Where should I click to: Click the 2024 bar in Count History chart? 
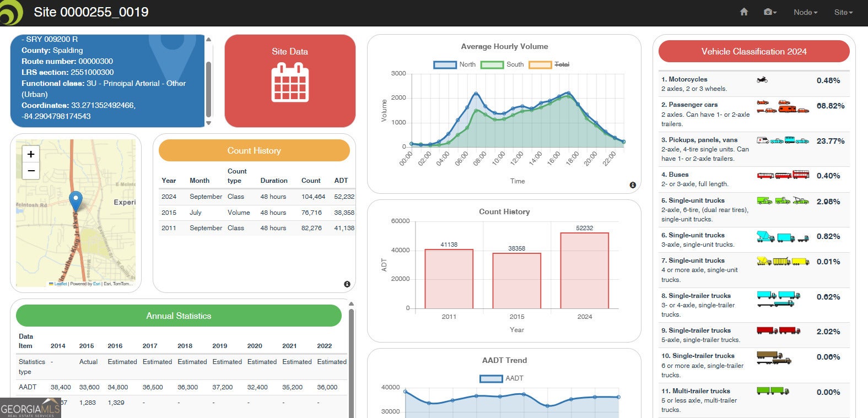(584, 270)
